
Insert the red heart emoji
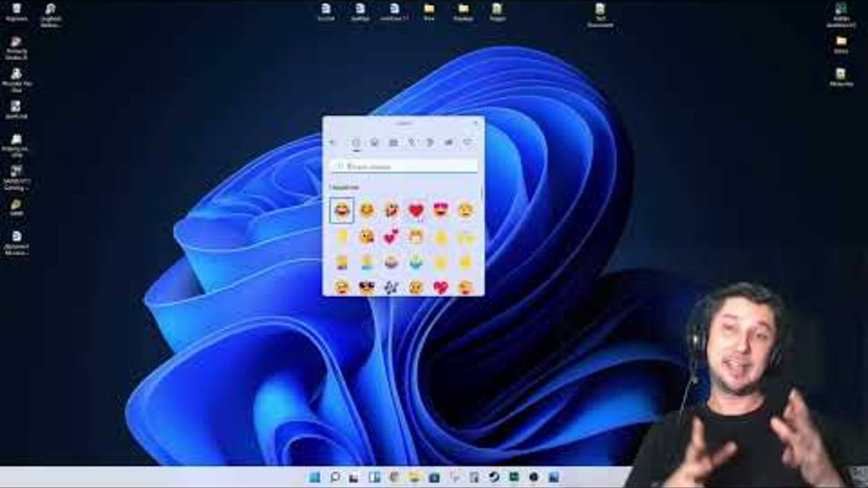click(x=415, y=211)
